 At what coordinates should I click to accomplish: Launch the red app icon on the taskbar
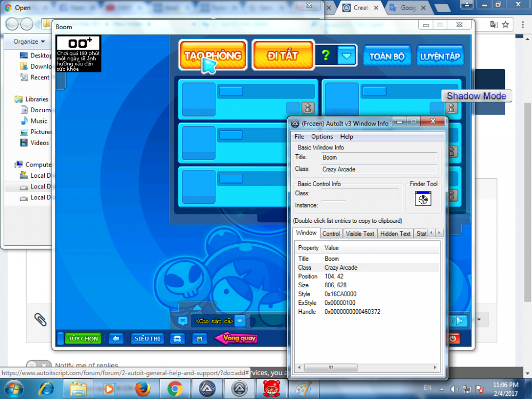click(271, 389)
